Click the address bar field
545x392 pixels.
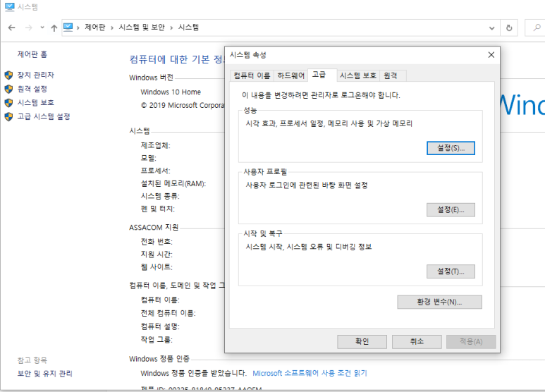point(281,27)
